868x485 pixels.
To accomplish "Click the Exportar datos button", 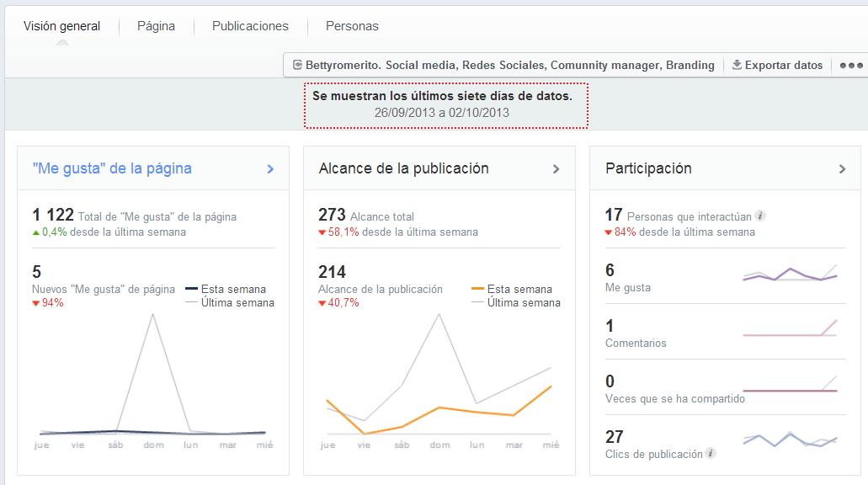I will (777, 66).
